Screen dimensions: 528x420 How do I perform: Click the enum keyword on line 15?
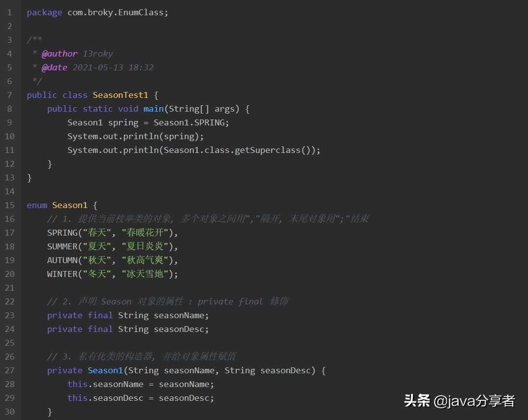(x=37, y=205)
